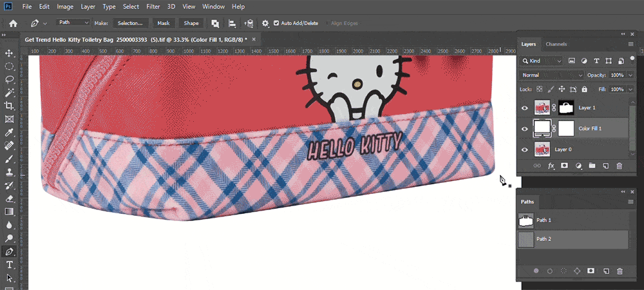Viewport: 644px width, 290px height.
Task: Select the Brush tool
Action: pos(9,159)
